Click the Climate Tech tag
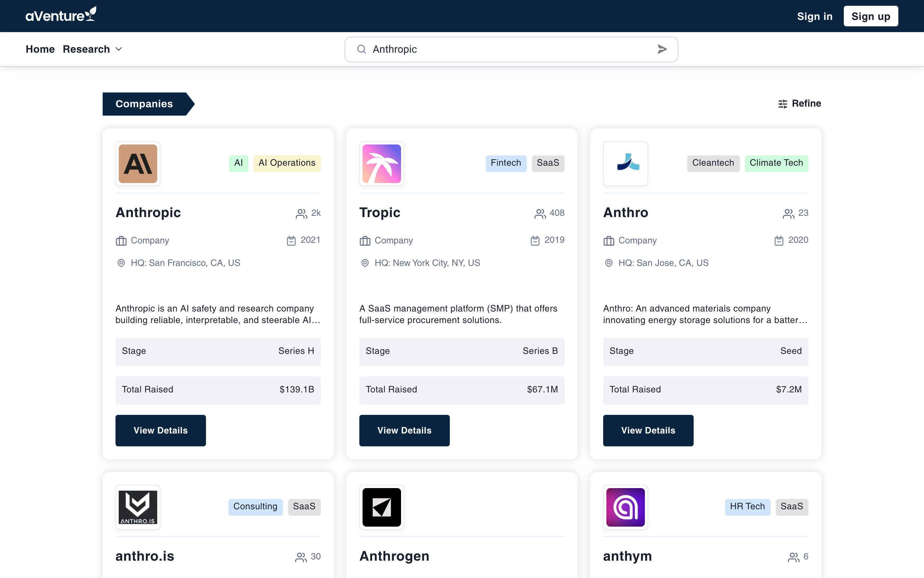The image size is (924, 578). tap(776, 163)
